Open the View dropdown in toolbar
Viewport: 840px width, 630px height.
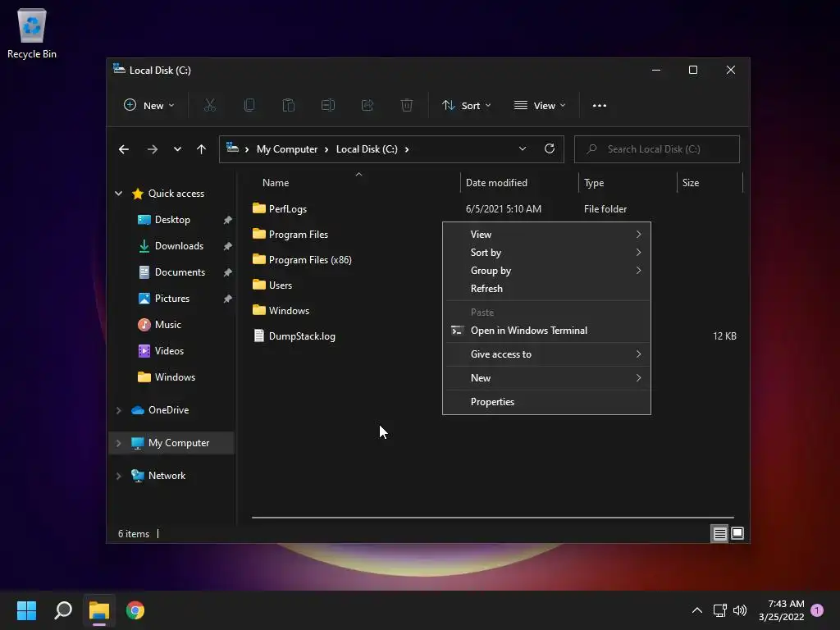540,106
